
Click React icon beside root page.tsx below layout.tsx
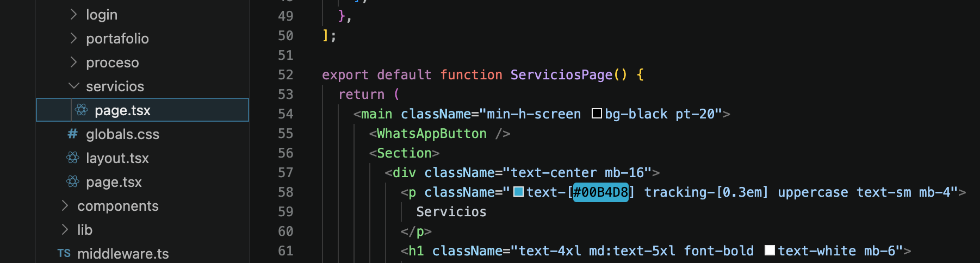[x=73, y=181]
